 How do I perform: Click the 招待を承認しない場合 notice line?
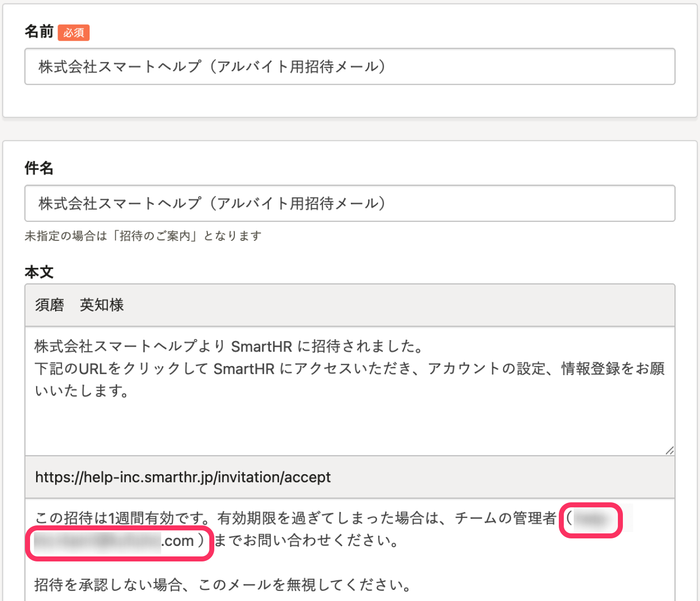222,584
